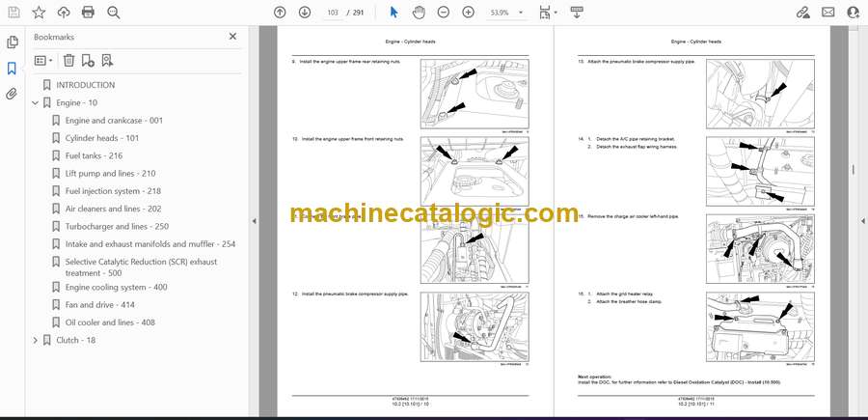The image size is (868, 420).
Task: Go to the next page with the down arrow
Action: coord(305,13)
